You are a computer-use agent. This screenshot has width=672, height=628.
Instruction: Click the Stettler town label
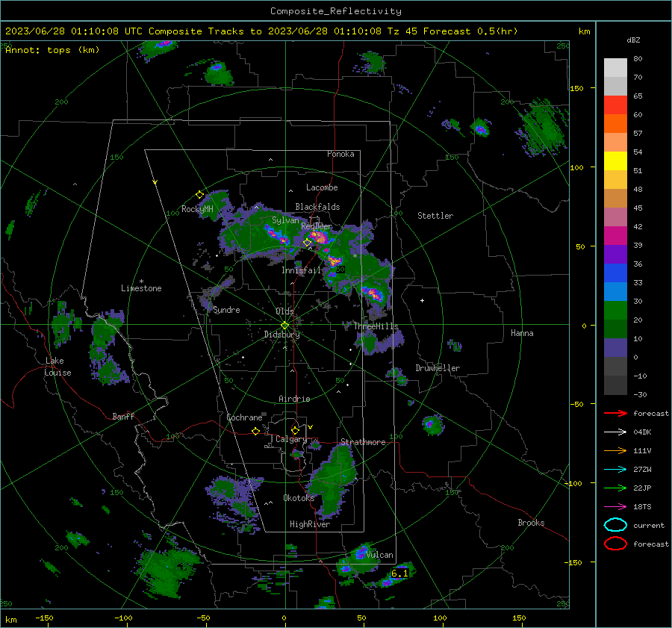pos(435,216)
